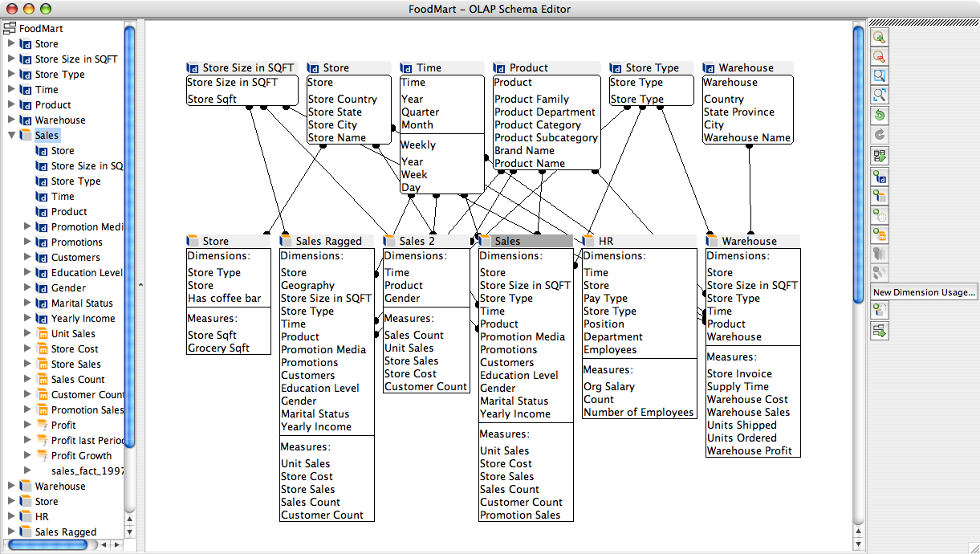Image resolution: width=980 pixels, height=554 pixels.
Task: Expand the Sales Ragged tree node
Action: pyautogui.click(x=11, y=532)
